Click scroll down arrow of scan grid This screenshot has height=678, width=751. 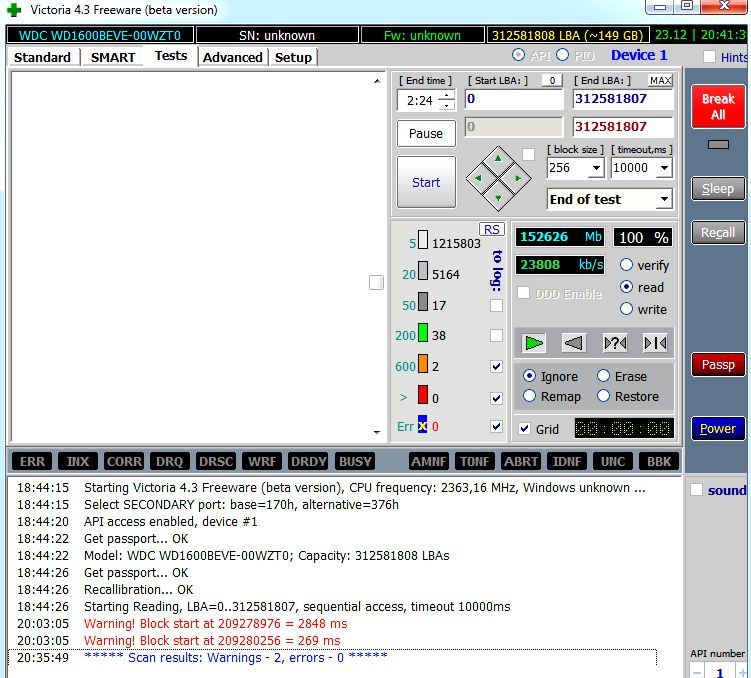click(x=377, y=432)
